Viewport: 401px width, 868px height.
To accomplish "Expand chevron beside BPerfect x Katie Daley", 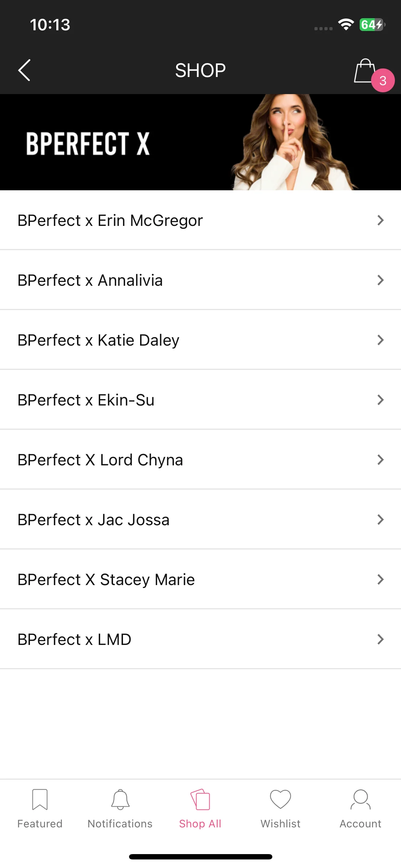I will 381,340.
